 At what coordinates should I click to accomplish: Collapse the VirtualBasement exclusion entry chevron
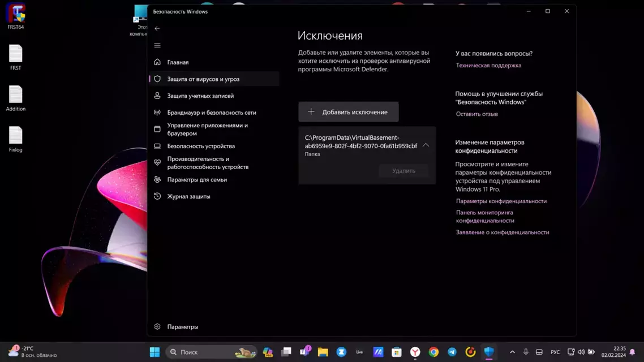point(426,145)
